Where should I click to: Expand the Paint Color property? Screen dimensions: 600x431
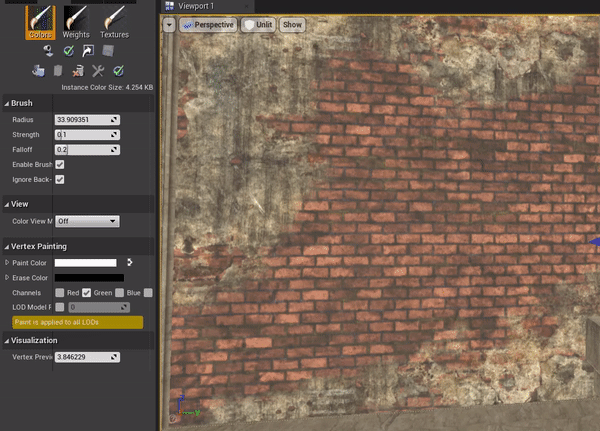click(x=7, y=263)
